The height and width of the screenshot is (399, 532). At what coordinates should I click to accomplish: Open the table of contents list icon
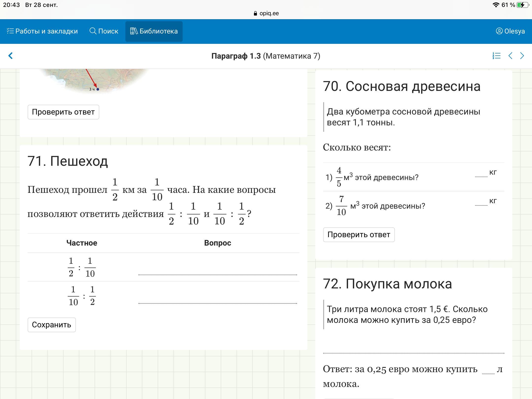[x=496, y=56]
